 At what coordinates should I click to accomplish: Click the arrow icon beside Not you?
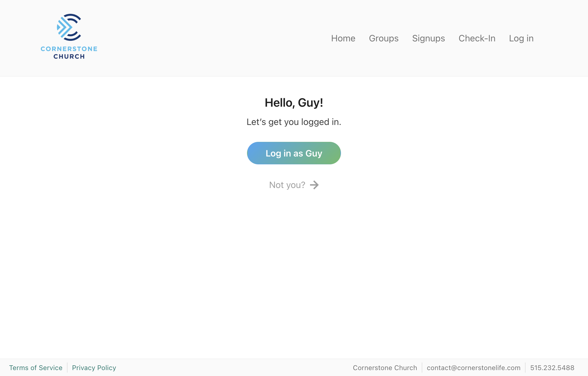pyautogui.click(x=314, y=185)
